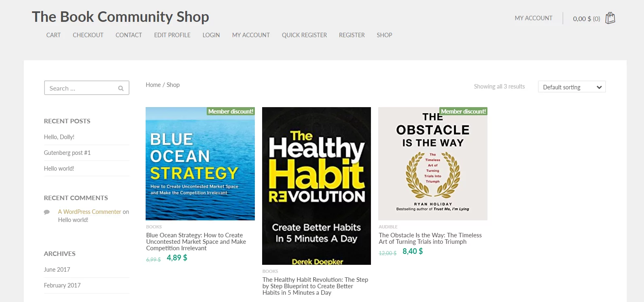Click the AUDIBLE category label
This screenshot has height=302, width=644.
click(x=388, y=227)
